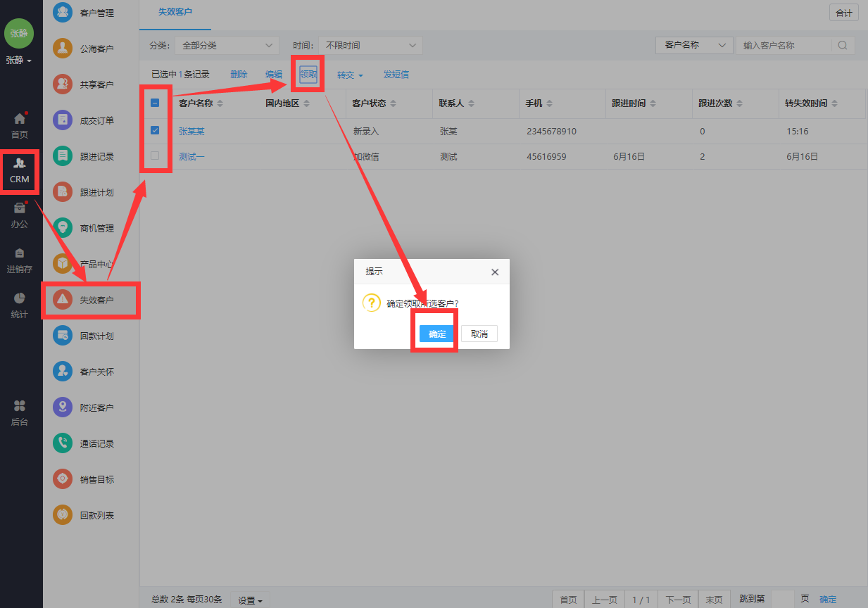This screenshot has width=868, height=608.
Task: Click the 合计 button
Action: tap(843, 13)
